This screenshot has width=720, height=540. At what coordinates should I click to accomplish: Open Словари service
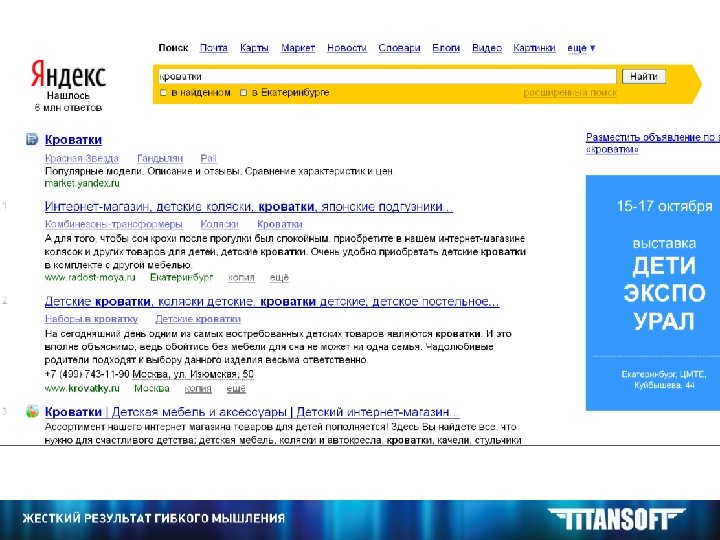coord(399,48)
